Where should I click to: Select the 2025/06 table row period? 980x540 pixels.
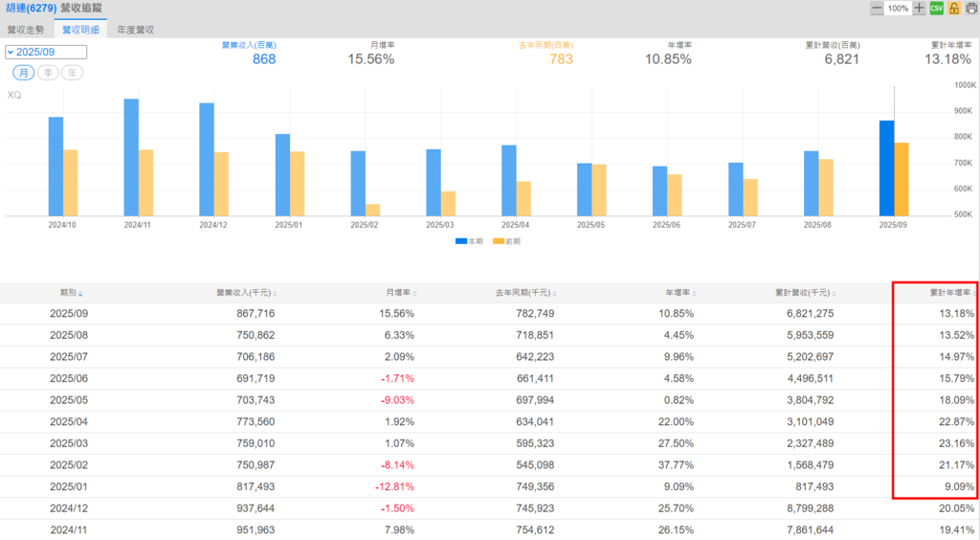(69, 379)
